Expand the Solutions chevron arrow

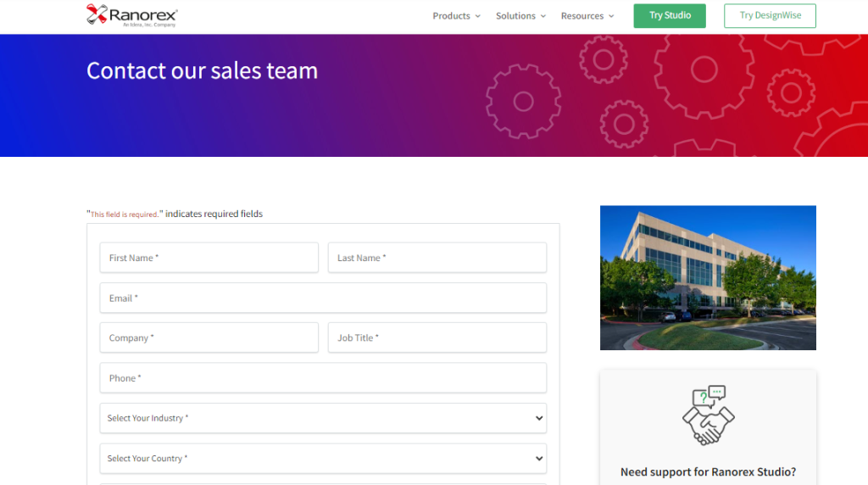coord(543,16)
